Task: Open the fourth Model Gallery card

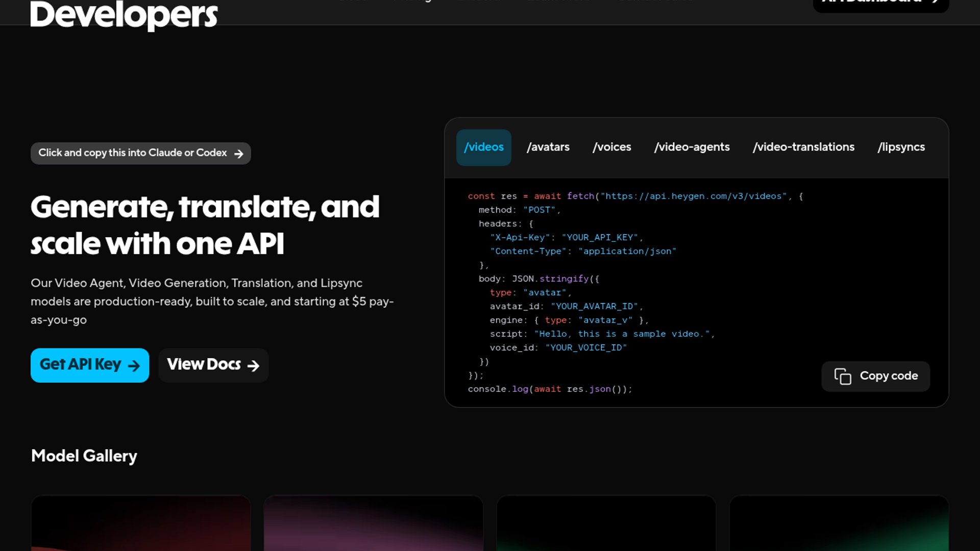Action: pos(839,523)
